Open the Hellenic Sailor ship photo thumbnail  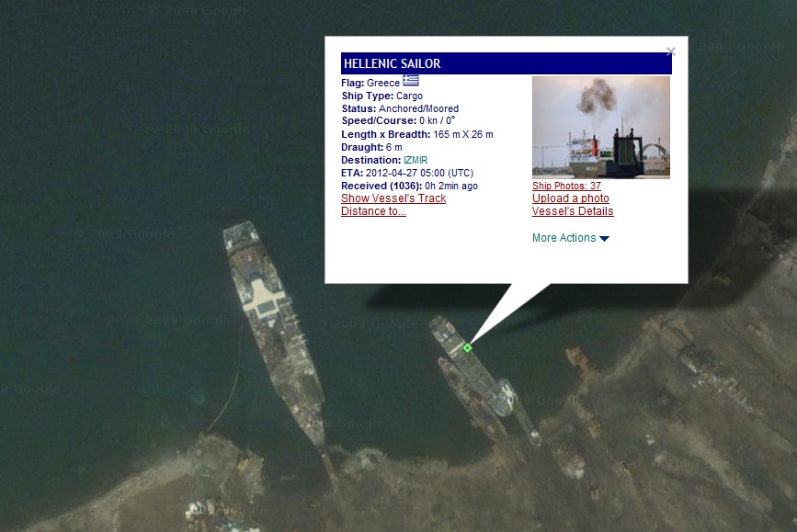pyautogui.click(x=601, y=128)
